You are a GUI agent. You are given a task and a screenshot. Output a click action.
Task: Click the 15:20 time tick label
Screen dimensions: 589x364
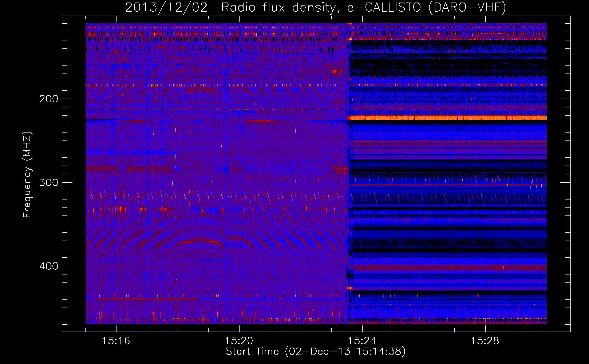click(x=239, y=341)
